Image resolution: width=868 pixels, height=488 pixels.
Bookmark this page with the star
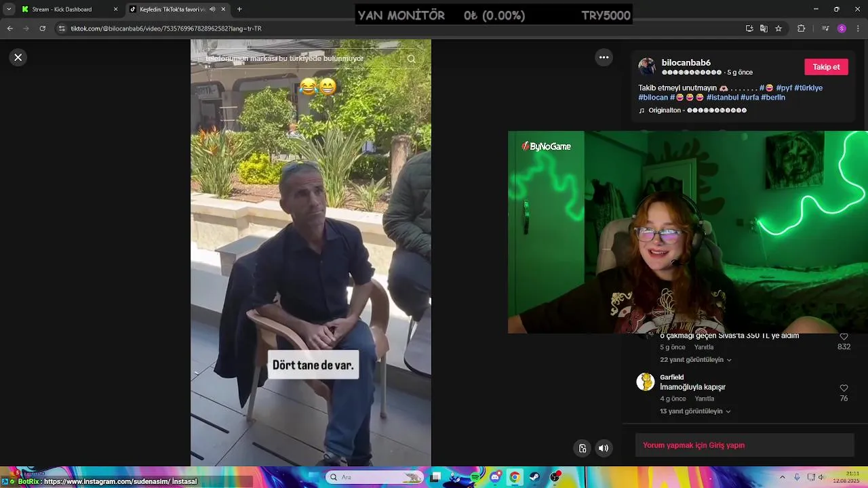[778, 28]
